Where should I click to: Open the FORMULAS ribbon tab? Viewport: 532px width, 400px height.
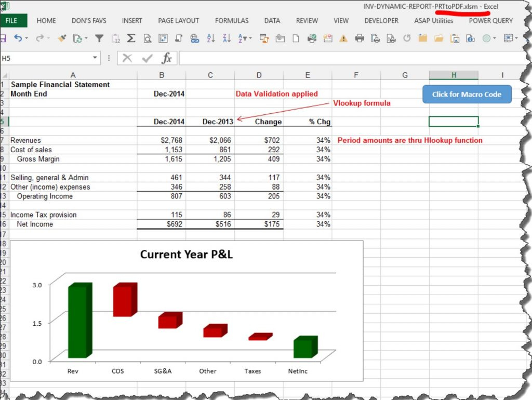(232, 21)
